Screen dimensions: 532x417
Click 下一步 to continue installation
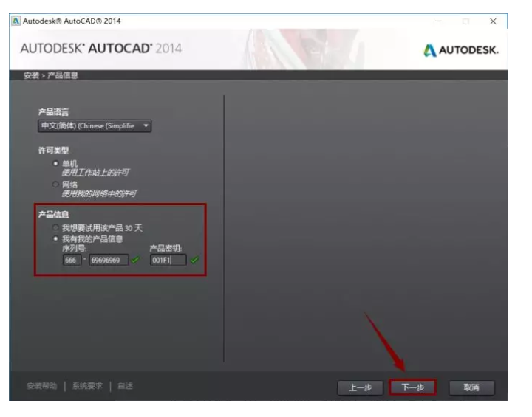(x=412, y=387)
